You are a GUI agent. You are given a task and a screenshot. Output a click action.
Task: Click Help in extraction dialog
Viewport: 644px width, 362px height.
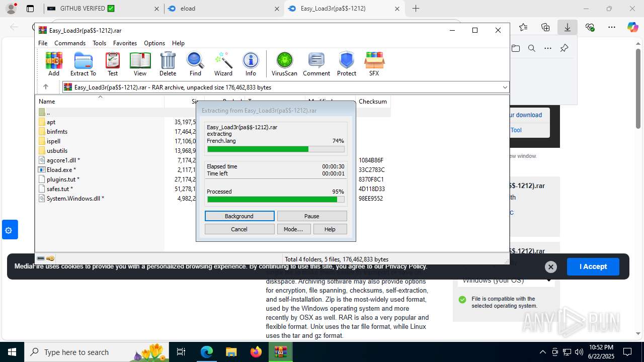point(330,229)
